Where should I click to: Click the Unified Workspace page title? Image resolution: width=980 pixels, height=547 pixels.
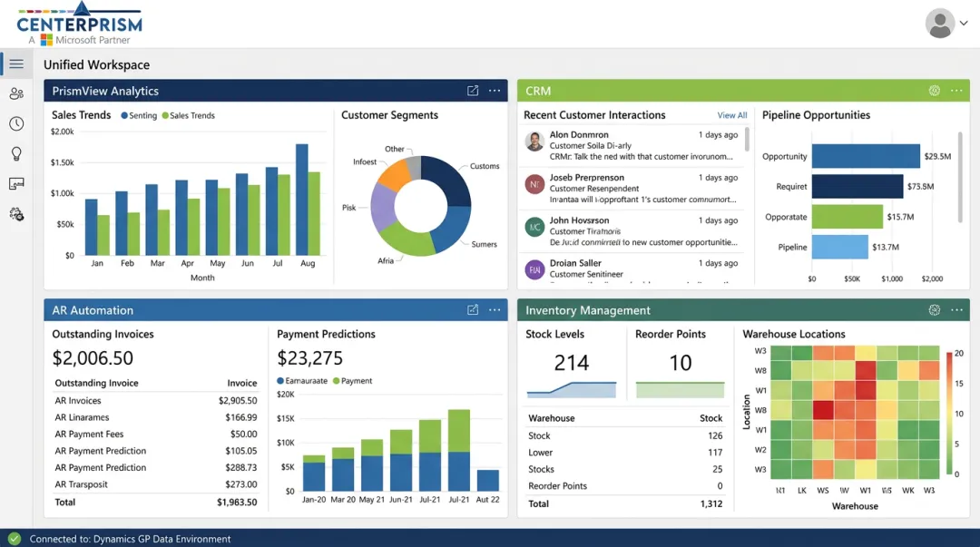pyautogui.click(x=97, y=65)
